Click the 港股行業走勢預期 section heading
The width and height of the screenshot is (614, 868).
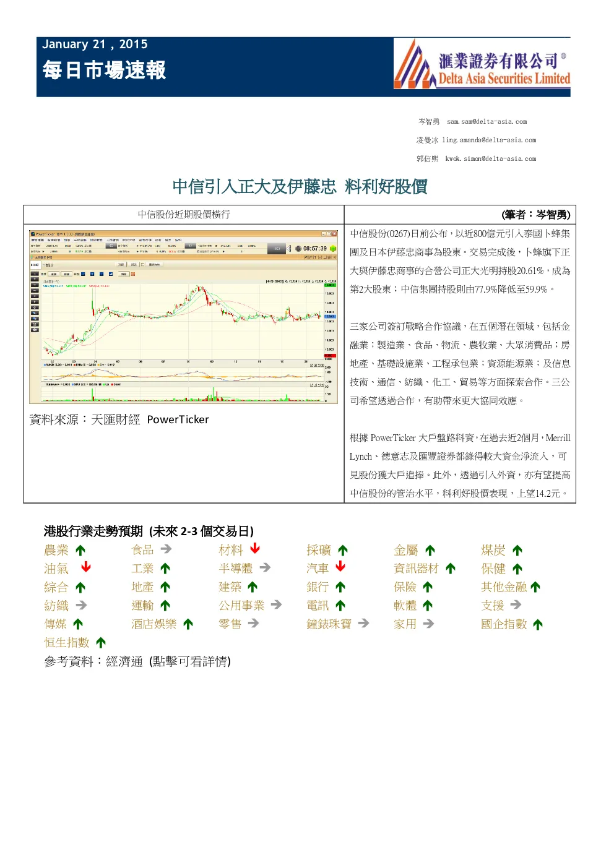149,531
